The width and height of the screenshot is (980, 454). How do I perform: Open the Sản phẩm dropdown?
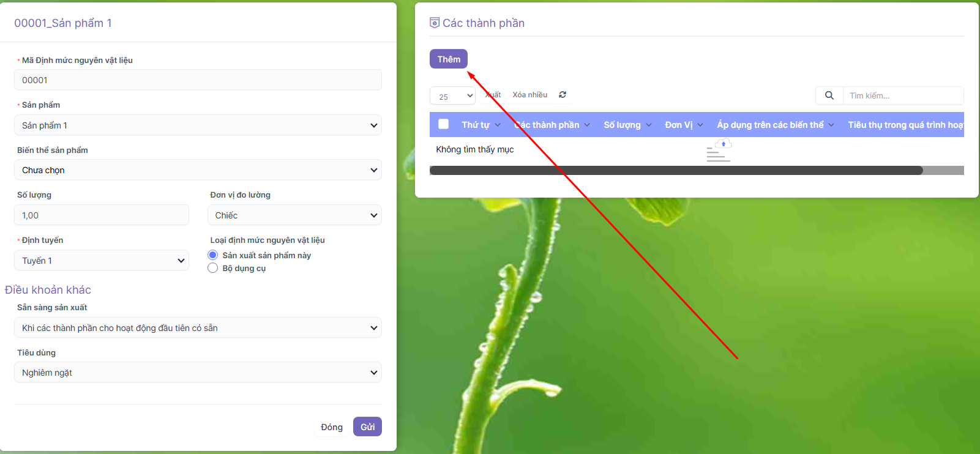tap(198, 125)
